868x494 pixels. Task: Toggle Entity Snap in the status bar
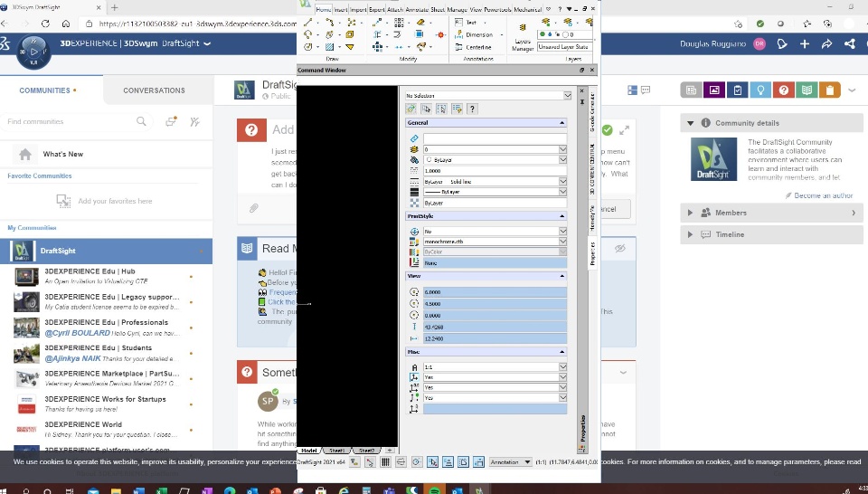(x=432, y=461)
